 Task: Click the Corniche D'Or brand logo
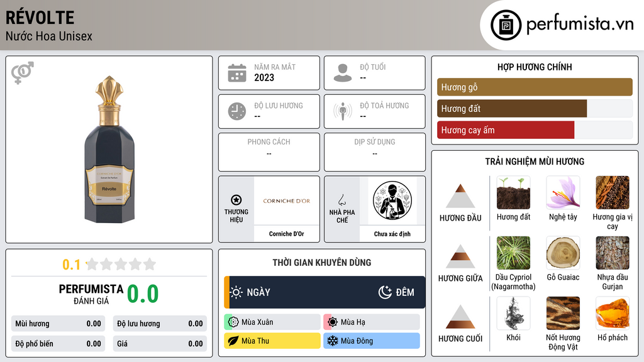pos(287,200)
